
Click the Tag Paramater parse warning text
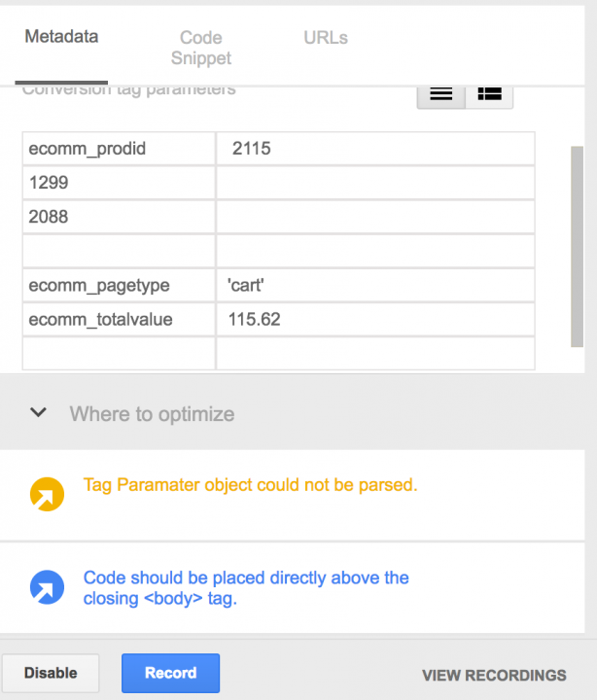click(x=251, y=485)
